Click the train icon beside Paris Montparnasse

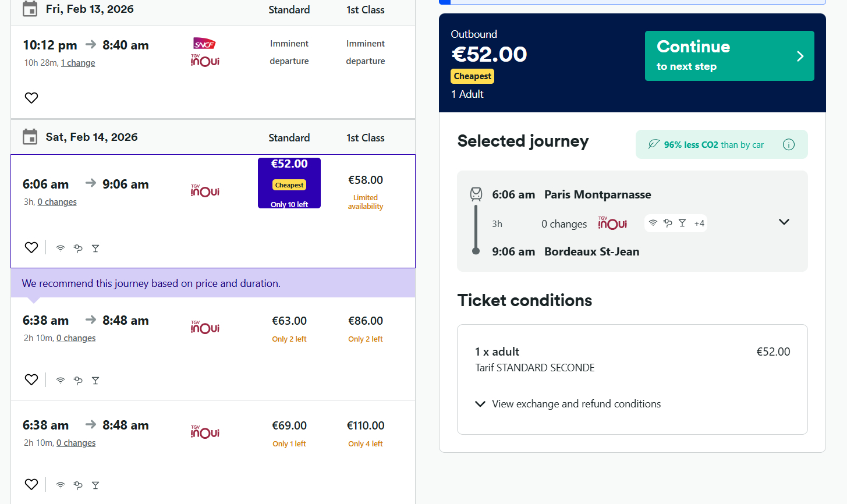click(476, 194)
